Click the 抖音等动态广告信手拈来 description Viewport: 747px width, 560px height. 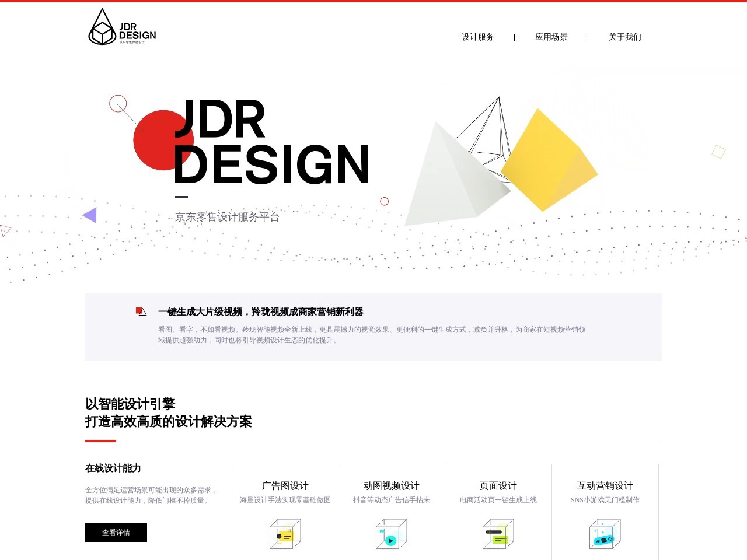392,500
